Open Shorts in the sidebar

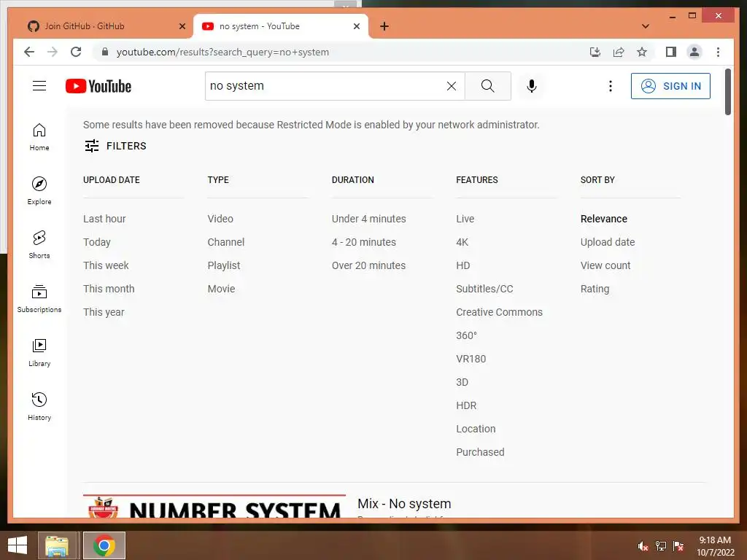[39, 245]
